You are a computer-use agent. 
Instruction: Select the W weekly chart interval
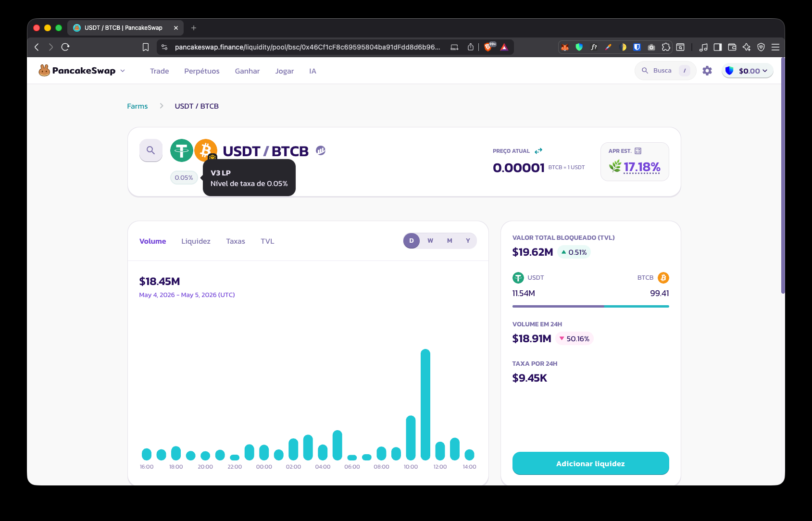pos(430,241)
